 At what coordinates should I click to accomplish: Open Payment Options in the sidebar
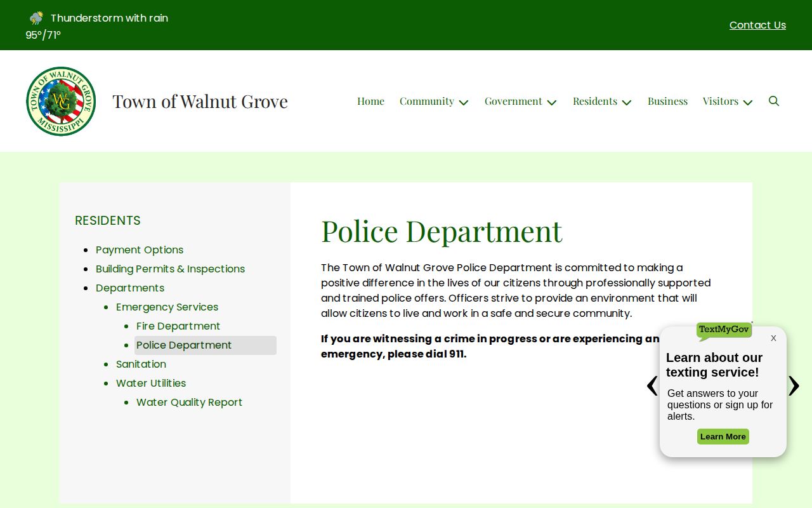(140, 250)
